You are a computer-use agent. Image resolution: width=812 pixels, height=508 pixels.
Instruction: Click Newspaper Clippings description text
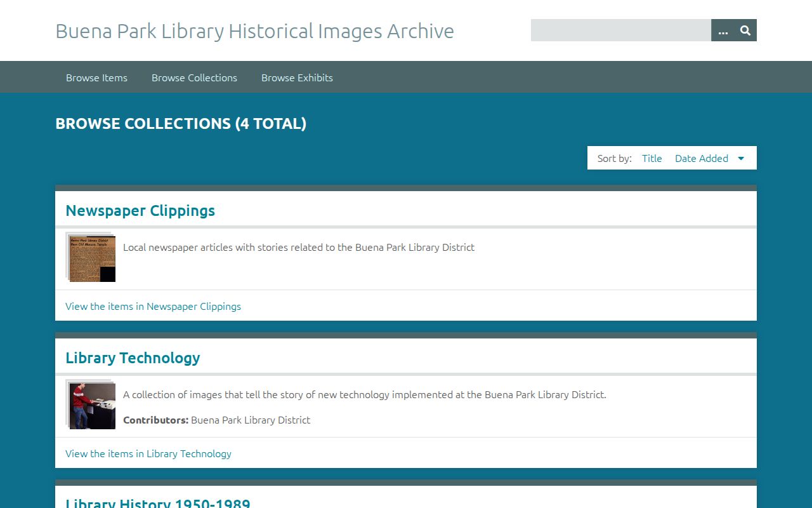299,247
